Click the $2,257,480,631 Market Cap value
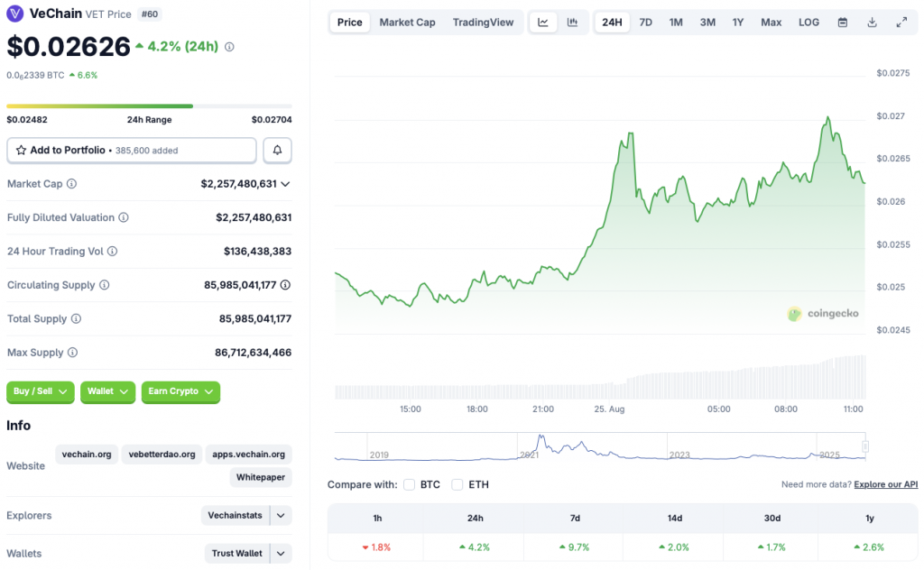 pos(238,184)
